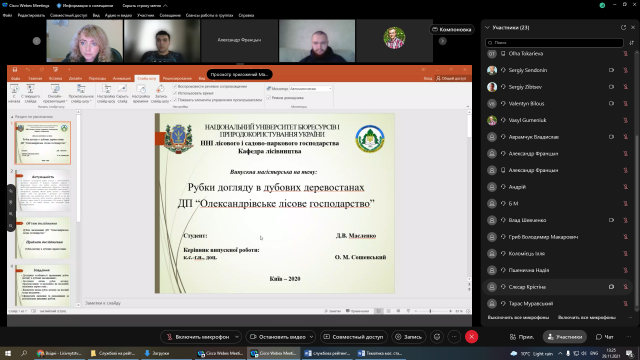Collapse the 'Участники' panel header chevron
The height and width of the screenshot is (360, 640).
point(487,27)
